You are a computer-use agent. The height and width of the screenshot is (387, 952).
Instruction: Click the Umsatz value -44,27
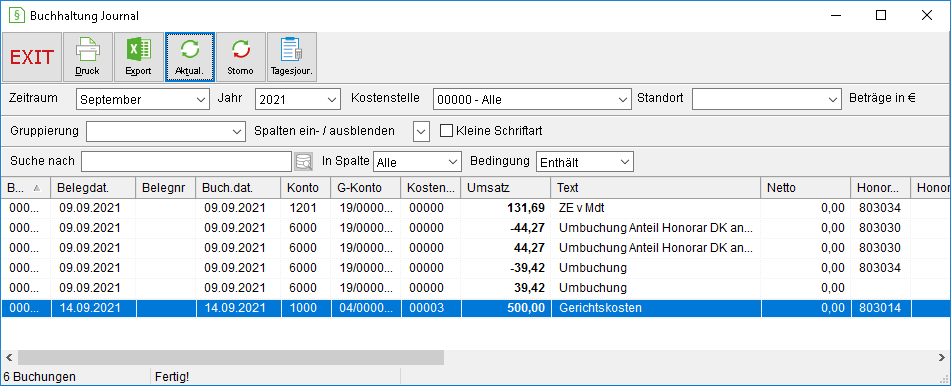point(526,228)
